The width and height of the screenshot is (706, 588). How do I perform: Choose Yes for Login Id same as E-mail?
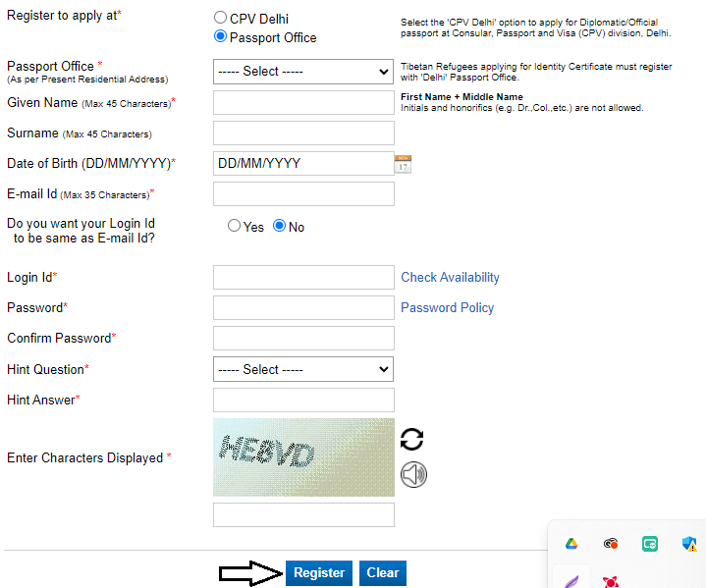click(x=234, y=226)
